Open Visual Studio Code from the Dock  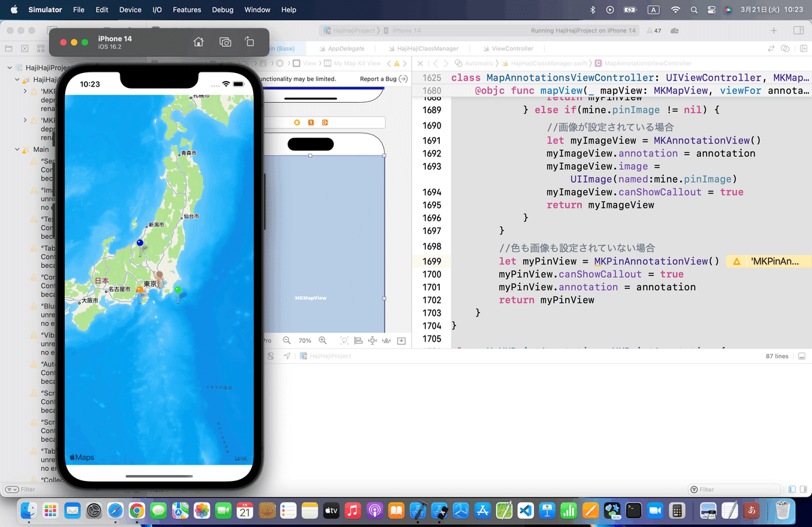click(526, 510)
